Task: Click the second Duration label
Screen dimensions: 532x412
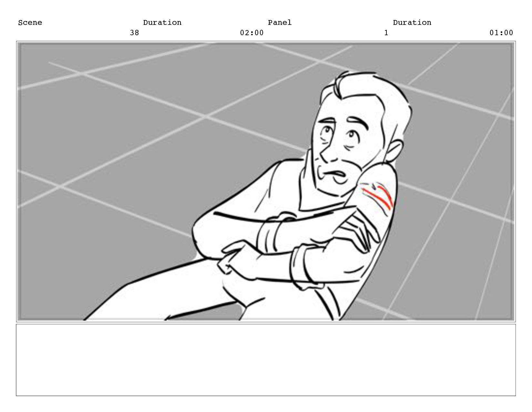Action: coord(412,23)
